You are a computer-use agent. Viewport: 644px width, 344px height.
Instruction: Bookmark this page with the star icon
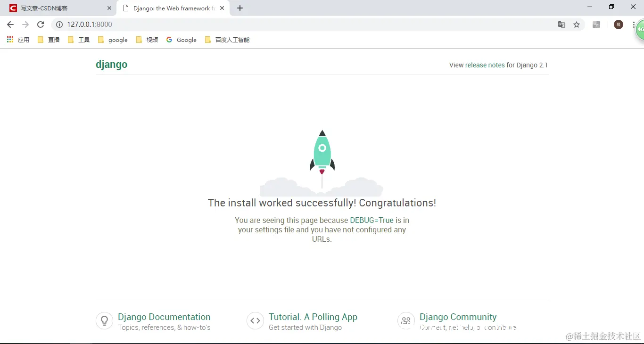pos(577,25)
